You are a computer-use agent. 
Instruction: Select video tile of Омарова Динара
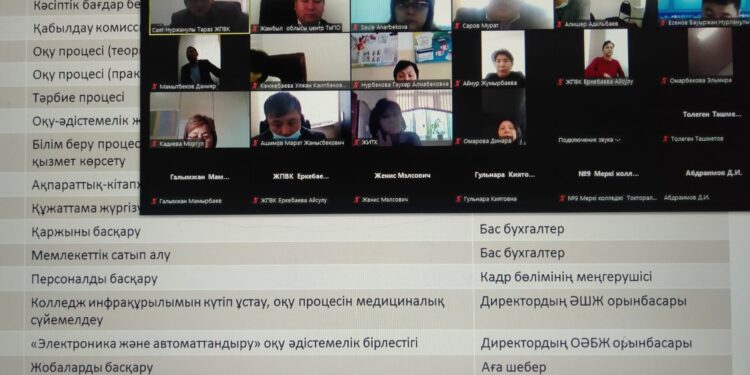point(503,117)
